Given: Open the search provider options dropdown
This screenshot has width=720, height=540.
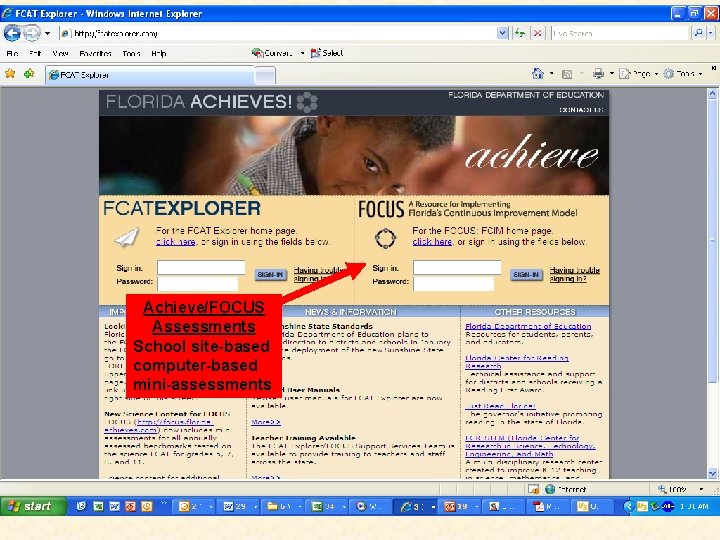Looking at the screenshot, I should (710, 33).
